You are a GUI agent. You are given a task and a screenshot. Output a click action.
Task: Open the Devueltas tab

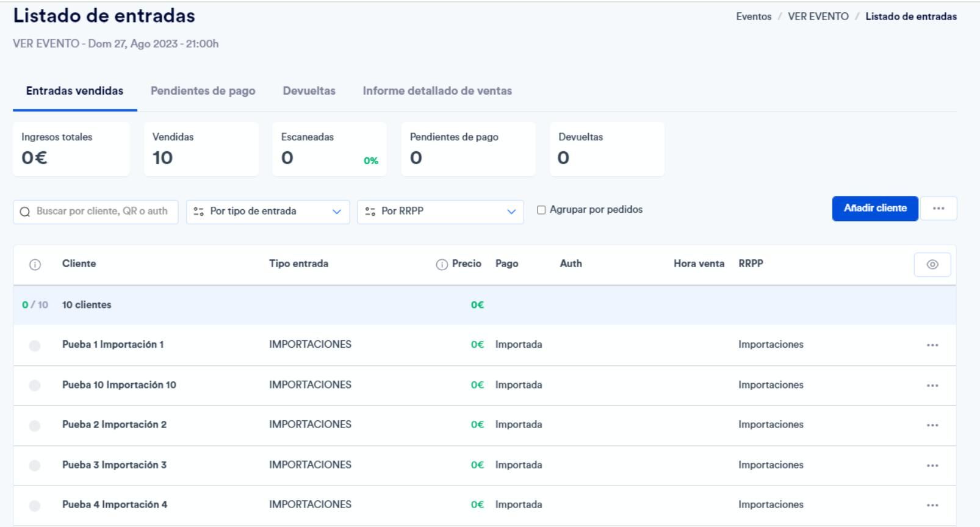tap(309, 91)
